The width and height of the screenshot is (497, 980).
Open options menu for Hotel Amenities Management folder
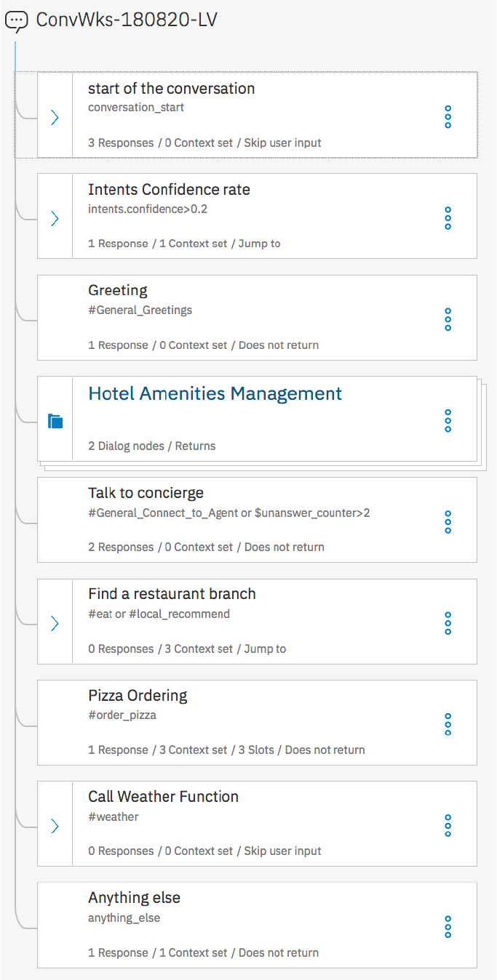(x=448, y=420)
